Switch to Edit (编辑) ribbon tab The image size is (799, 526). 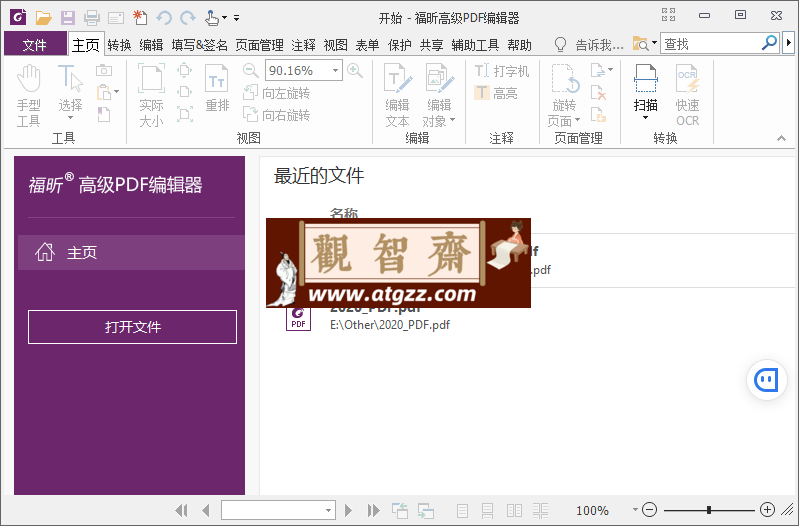(x=151, y=45)
